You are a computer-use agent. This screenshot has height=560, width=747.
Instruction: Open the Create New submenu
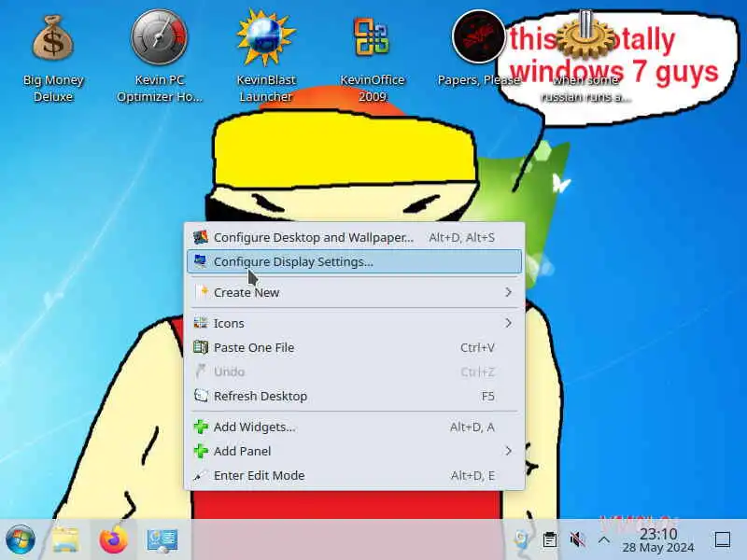tap(355, 292)
